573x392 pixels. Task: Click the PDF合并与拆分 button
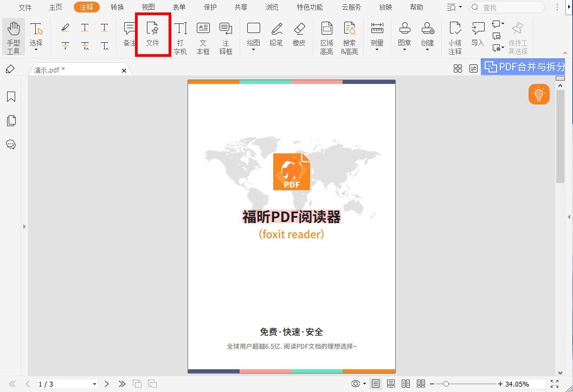[x=524, y=67]
